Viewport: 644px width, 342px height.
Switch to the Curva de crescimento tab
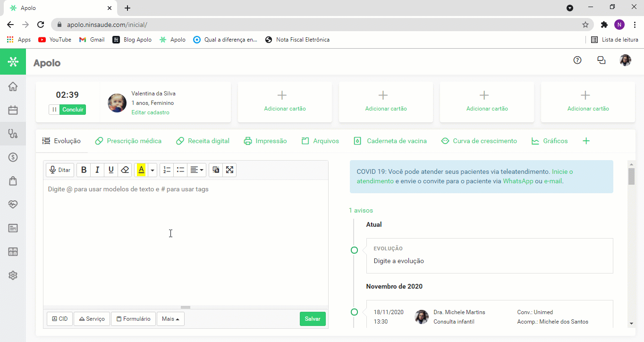tap(479, 141)
